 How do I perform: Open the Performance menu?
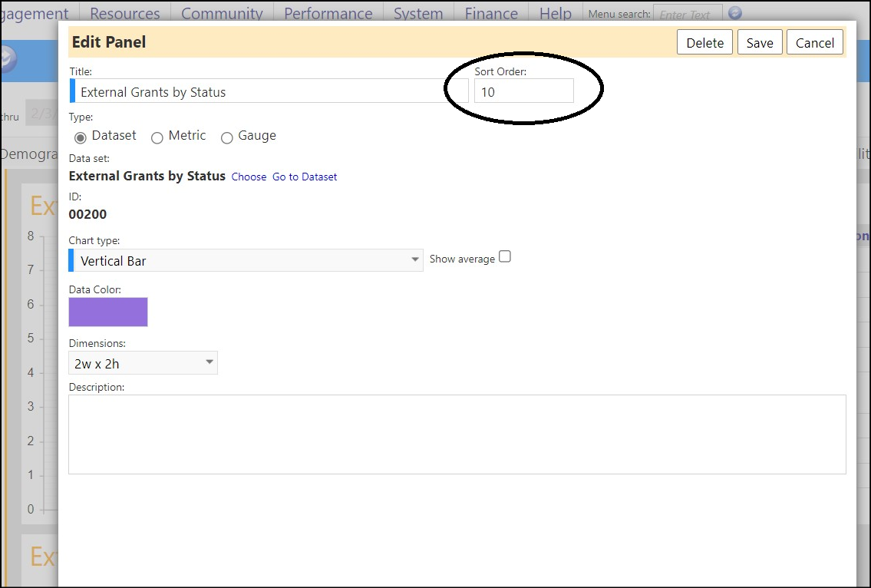[328, 13]
